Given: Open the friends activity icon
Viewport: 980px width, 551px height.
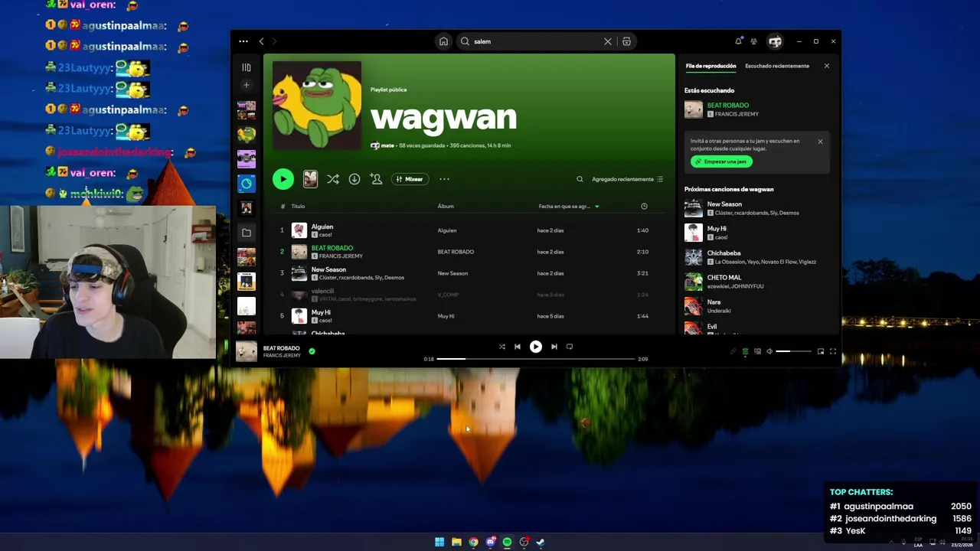Looking at the screenshot, I should [753, 41].
